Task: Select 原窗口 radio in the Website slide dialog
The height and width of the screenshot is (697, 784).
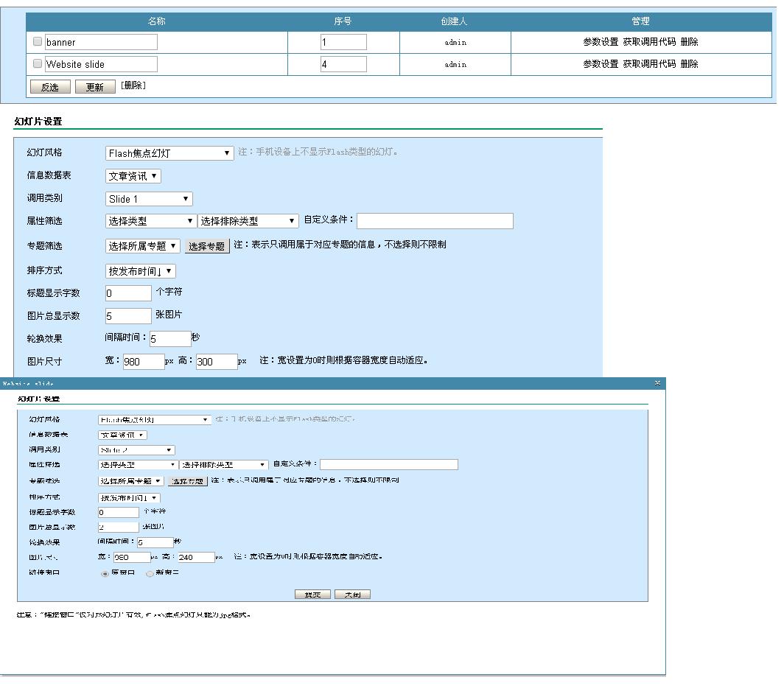Action: point(105,573)
